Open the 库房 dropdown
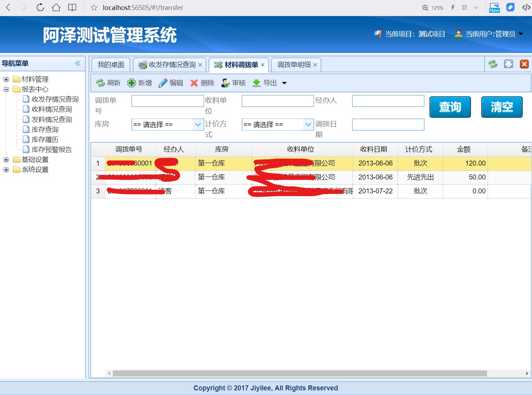 198,125
